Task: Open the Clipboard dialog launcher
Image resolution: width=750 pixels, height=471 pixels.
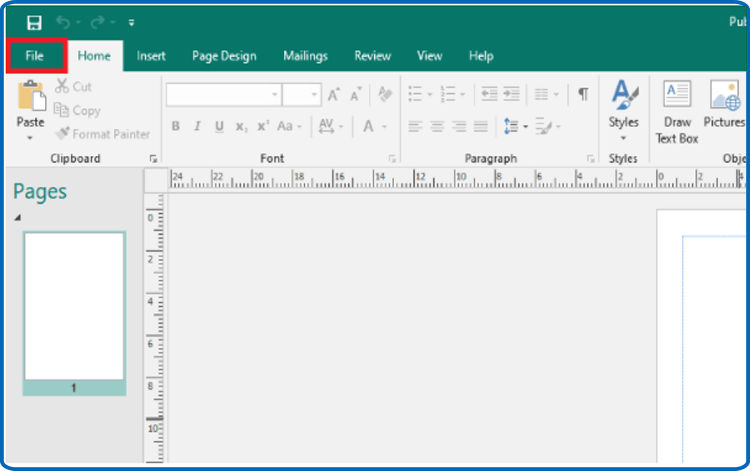Action: tap(153, 159)
